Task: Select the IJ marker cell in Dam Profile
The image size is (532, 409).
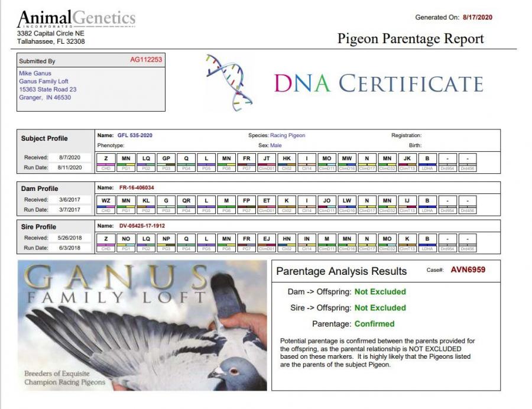Action: pos(407,204)
